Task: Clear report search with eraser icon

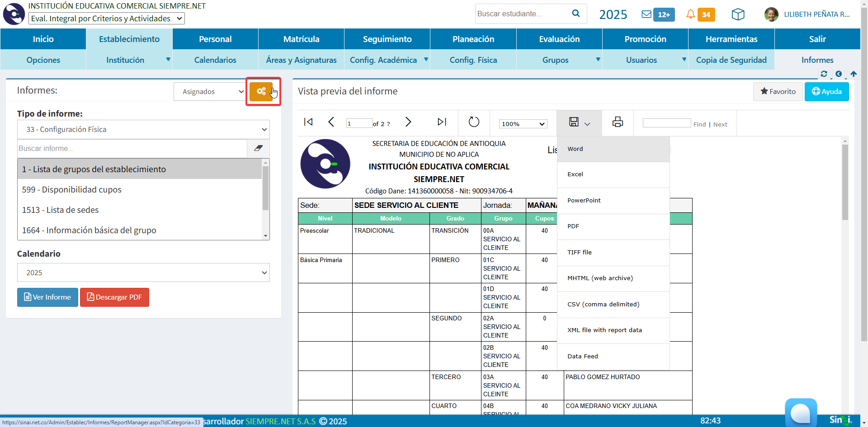Action: (x=258, y=148)
